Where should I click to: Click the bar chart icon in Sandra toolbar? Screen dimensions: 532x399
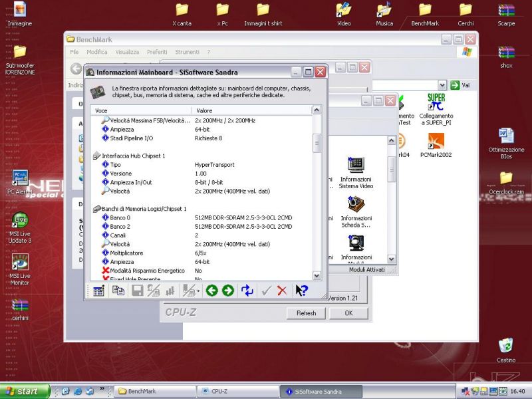[x=170, y=291]
